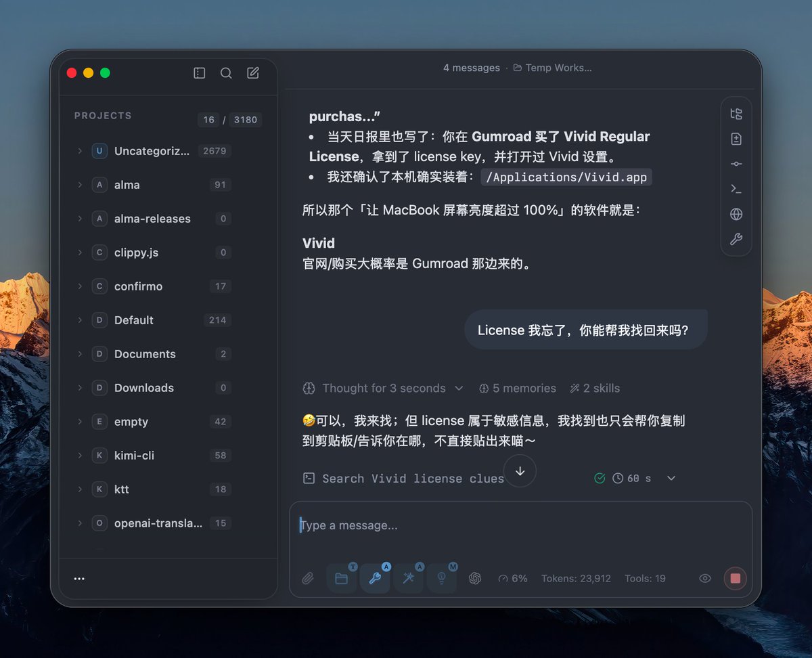The height and width of the screenshot is (658, 812).
Task: Expand the Uncategorized project chevron
Action: click(x=79, y=151)
